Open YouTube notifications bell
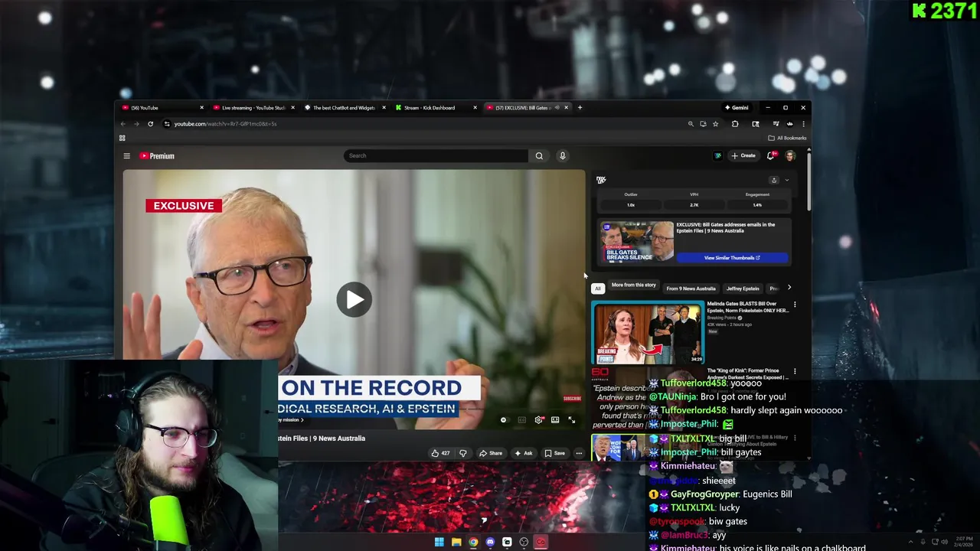This screenshot has height=551, width=980. tap(771, 156)
